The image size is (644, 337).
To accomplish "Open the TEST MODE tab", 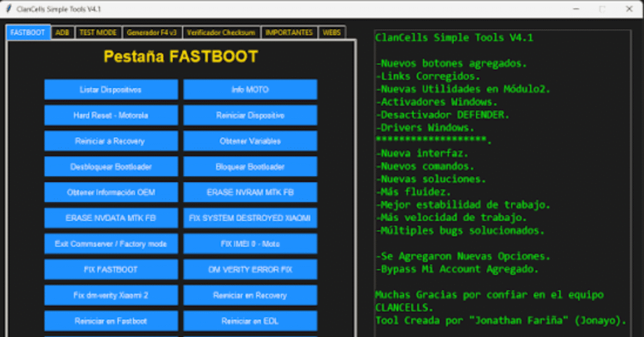I will 97,33.
